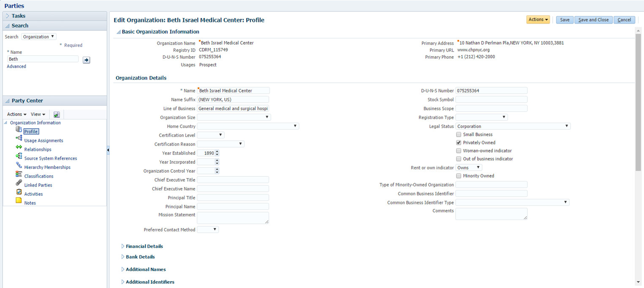Click the Notes yellow icon
Image resolution: width=644 pixels, height=288 pixels.
(19, 200)
